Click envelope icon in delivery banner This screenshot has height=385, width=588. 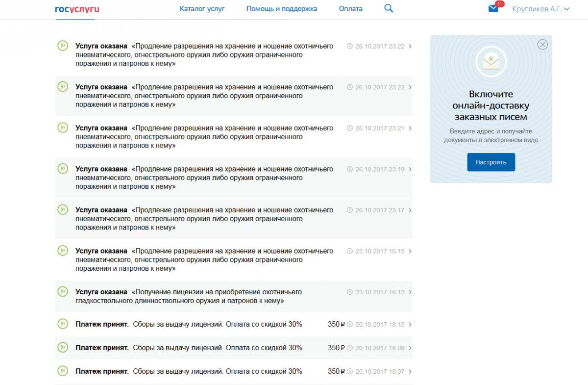491,61
